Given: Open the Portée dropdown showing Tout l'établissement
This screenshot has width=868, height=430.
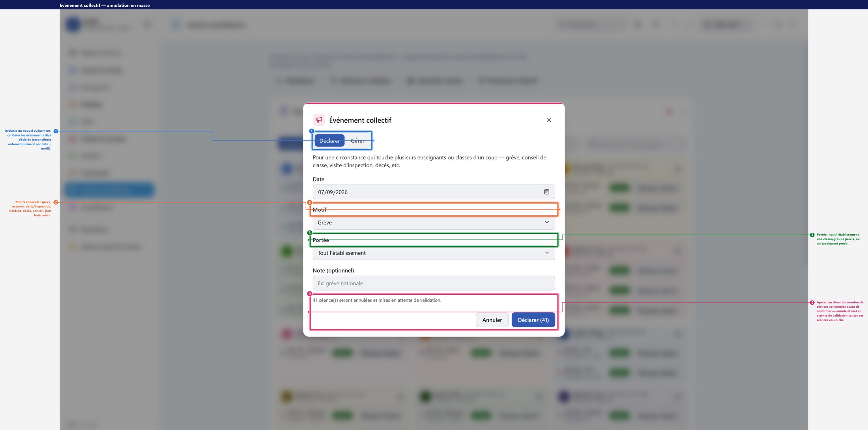Looking at the screenshot, I should click(434, 253).
